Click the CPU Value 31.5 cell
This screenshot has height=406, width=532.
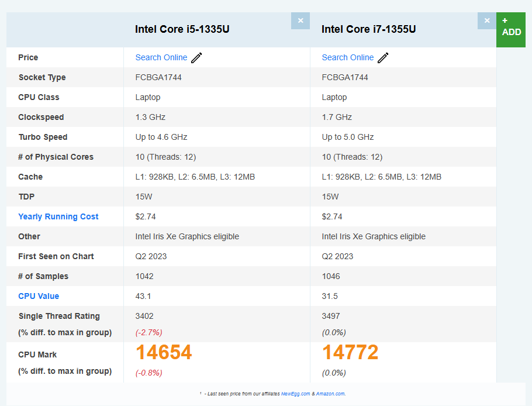[x=330, y=296]
